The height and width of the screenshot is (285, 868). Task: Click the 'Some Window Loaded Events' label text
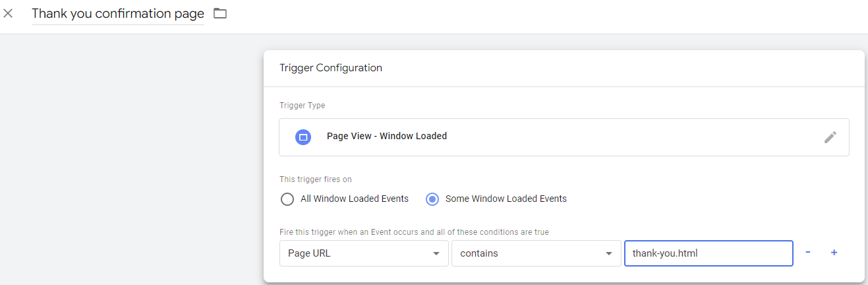click(x=506, y=199)
